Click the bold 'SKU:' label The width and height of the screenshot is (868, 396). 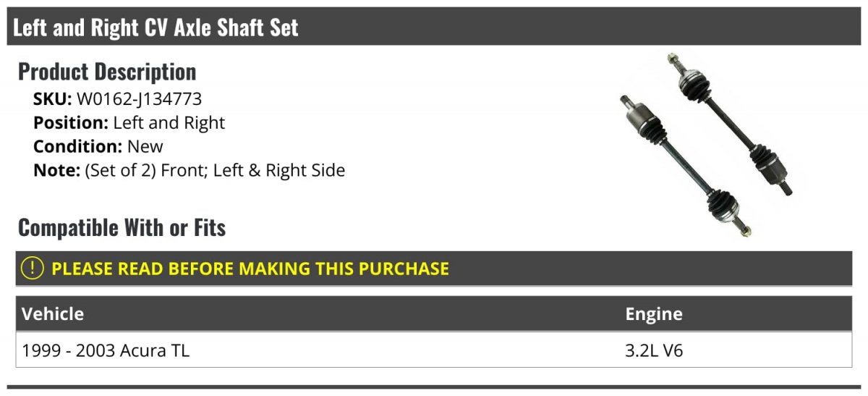(52, 98)
